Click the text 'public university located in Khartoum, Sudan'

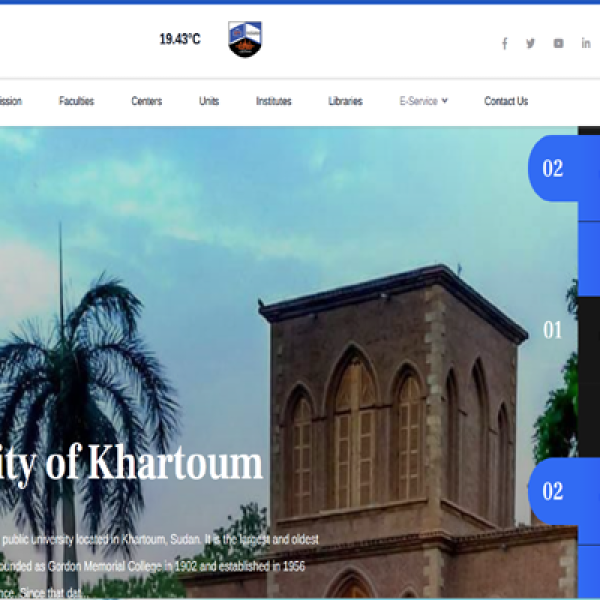[x=101, y=540]
